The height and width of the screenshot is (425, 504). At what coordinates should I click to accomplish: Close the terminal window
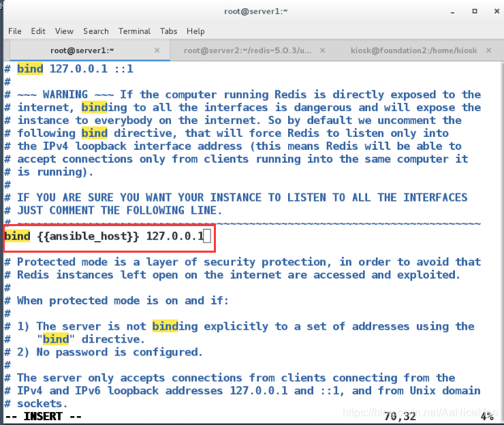497,12
